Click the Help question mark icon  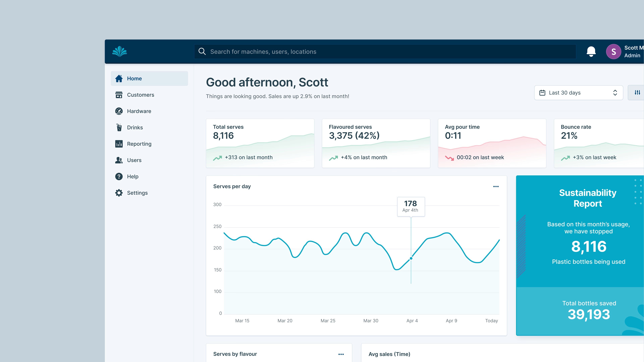[119, 177]
